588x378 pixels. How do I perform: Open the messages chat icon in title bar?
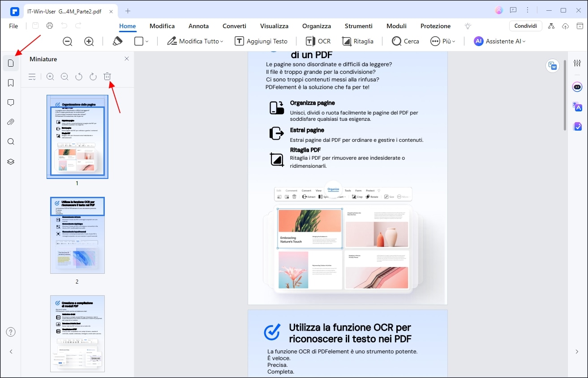click(513, 10)
